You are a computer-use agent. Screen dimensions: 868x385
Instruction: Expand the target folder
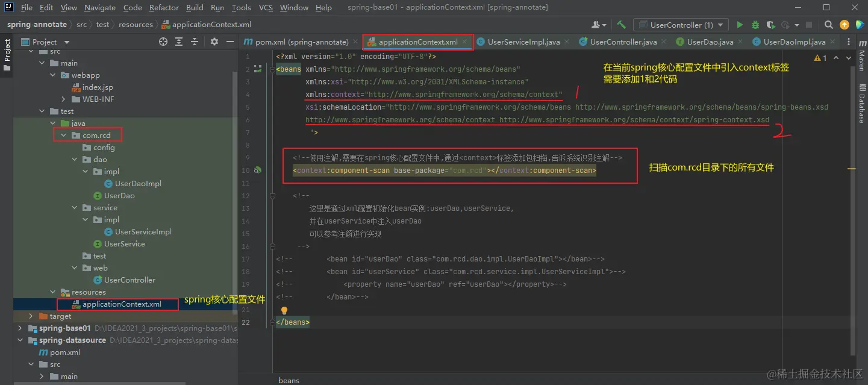pyautogui.click(x=32, y=316)
